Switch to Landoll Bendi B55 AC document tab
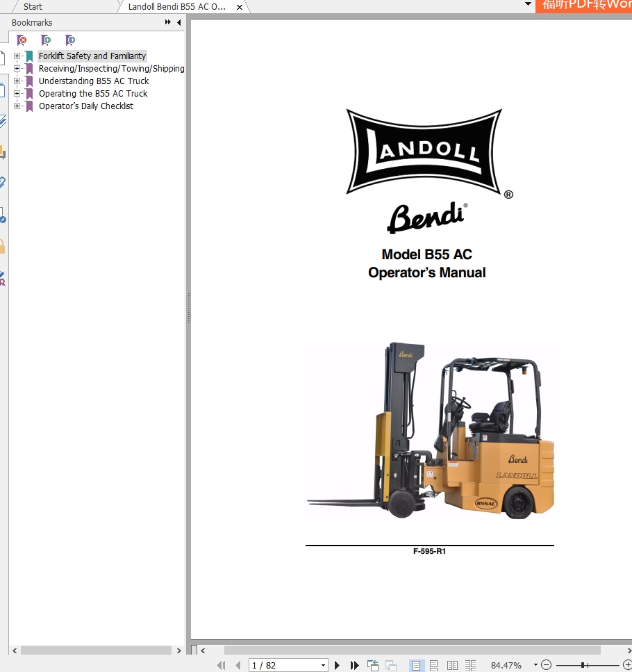632x672 pixels. point(177,6)
